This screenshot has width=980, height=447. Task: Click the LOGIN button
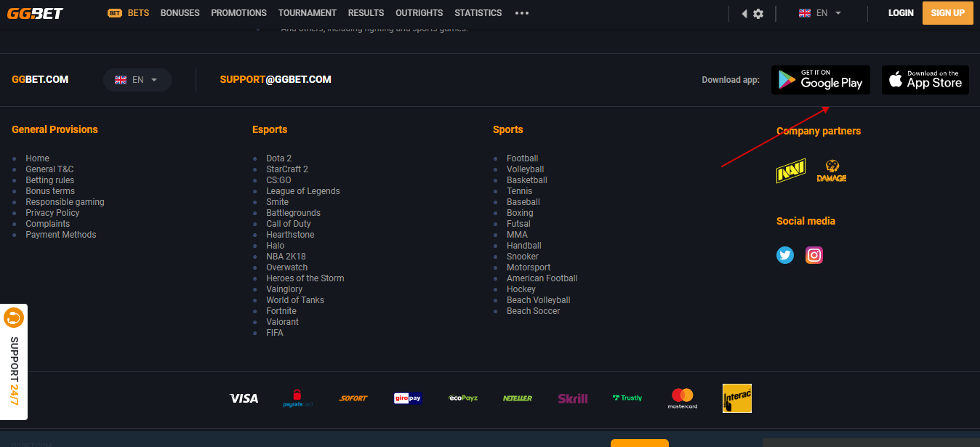[901, 13]
